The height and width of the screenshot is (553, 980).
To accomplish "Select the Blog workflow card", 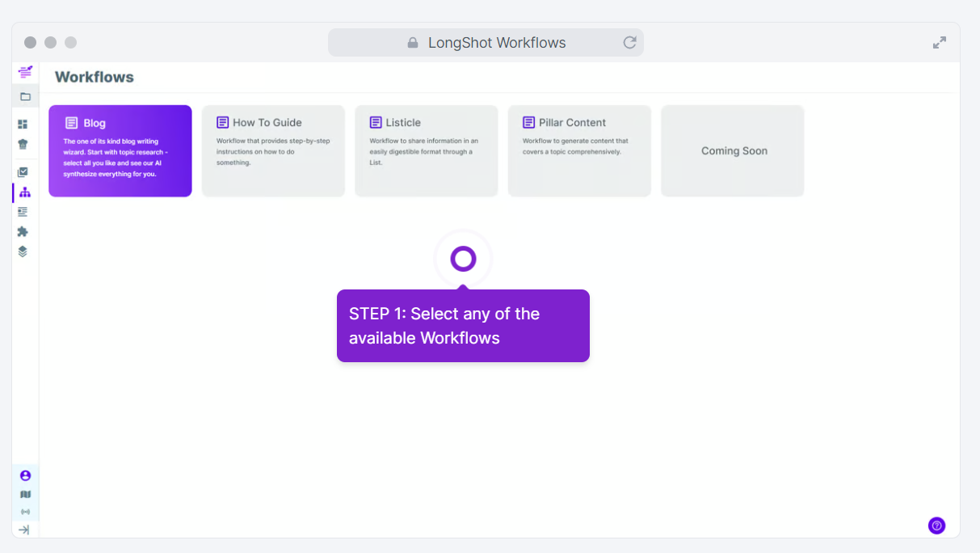I will [120, 150].
